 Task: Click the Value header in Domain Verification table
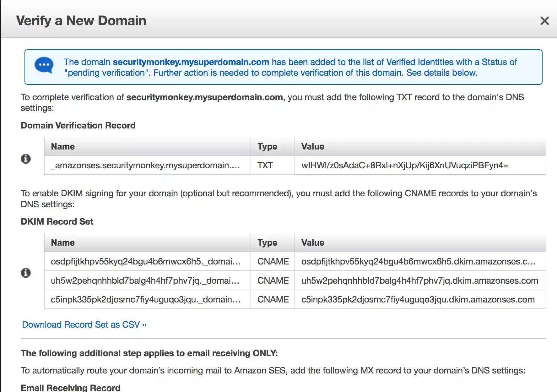pyautogui.click(x=313, y=146)
